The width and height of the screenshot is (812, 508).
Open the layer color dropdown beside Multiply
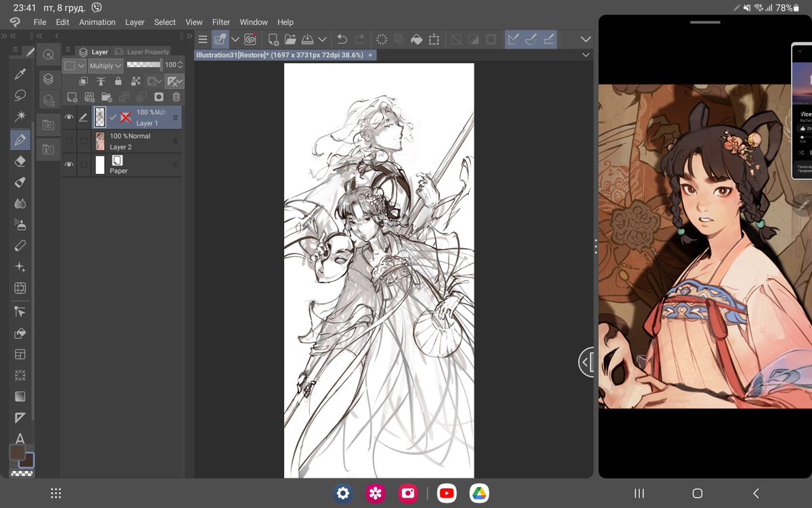74,66
